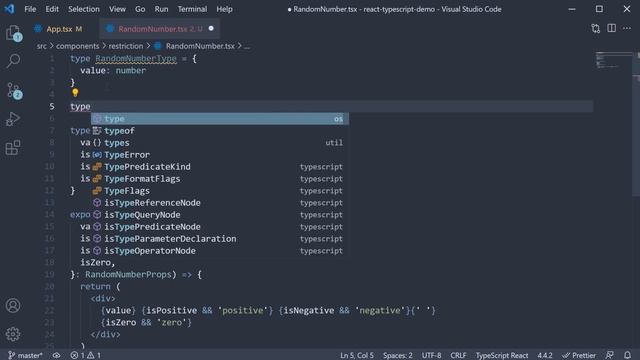Select the 'TypeError' suggestion
The height and width of the screenshot is (360, 640).
(x=220, y=155)
